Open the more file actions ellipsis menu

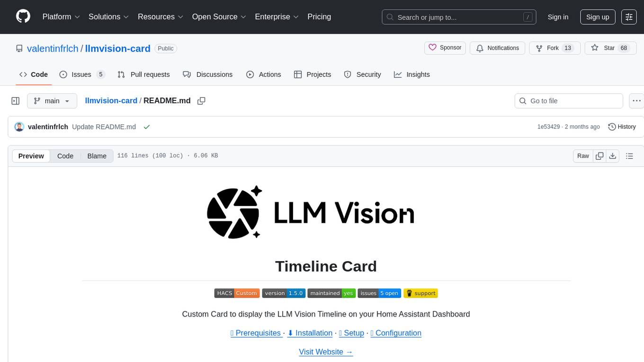click(x=636, y=101)
